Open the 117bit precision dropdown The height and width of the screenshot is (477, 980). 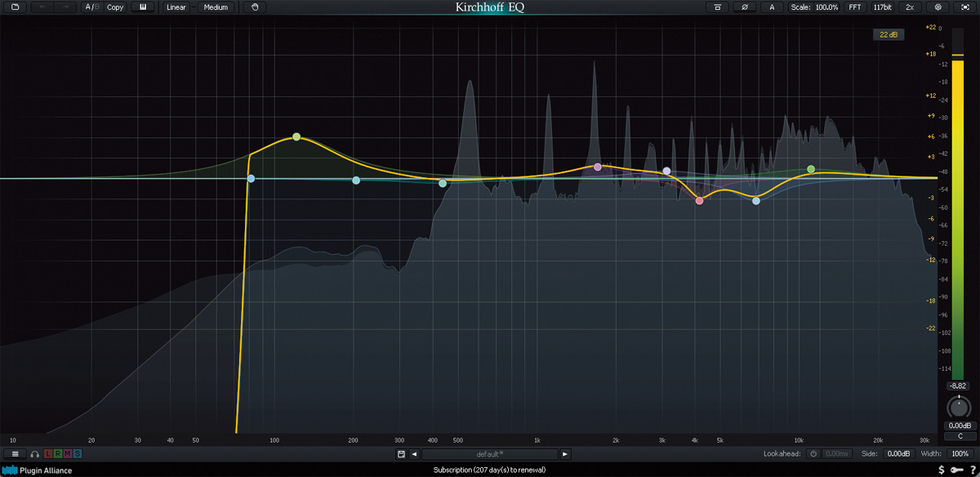882,7
